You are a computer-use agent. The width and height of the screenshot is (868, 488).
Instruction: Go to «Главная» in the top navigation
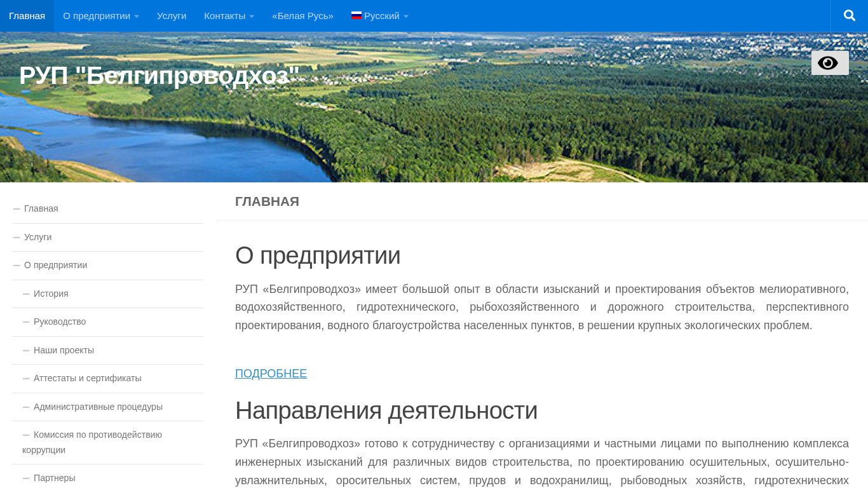tap(27, 15)
